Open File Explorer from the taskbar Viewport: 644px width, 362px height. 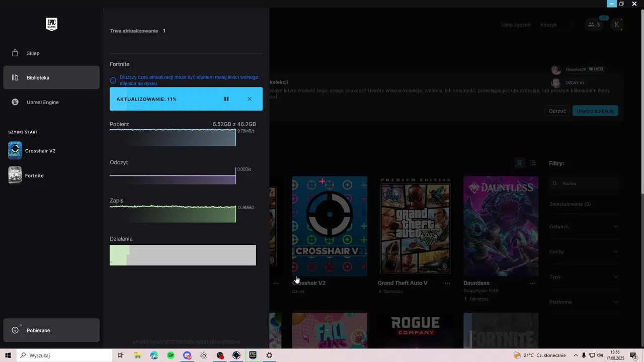click(x=137, y=355)
